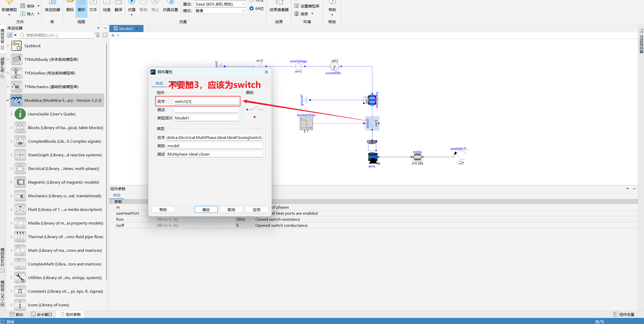Select the 32位 radio button
Viewport: 644px width, 324px height.
(x=252, y=1)
